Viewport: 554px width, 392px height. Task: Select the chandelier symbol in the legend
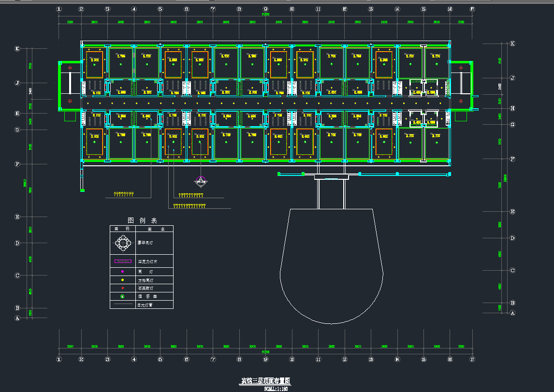(123, 243)
